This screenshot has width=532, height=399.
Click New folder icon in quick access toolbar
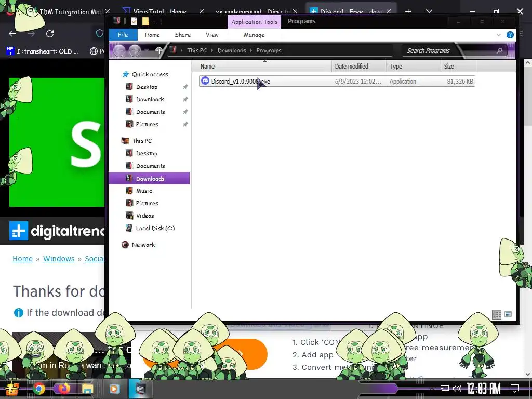tap(145, 22)
